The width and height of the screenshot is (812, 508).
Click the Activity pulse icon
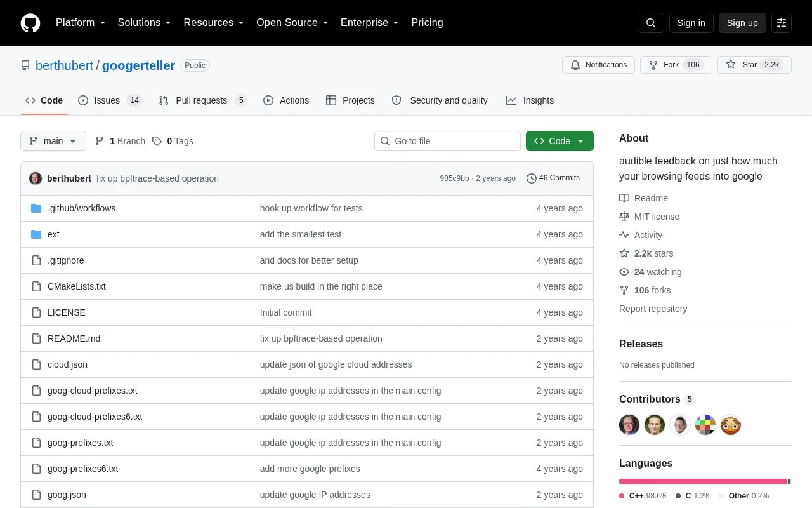pyautogui.click(x=624, y=235)
